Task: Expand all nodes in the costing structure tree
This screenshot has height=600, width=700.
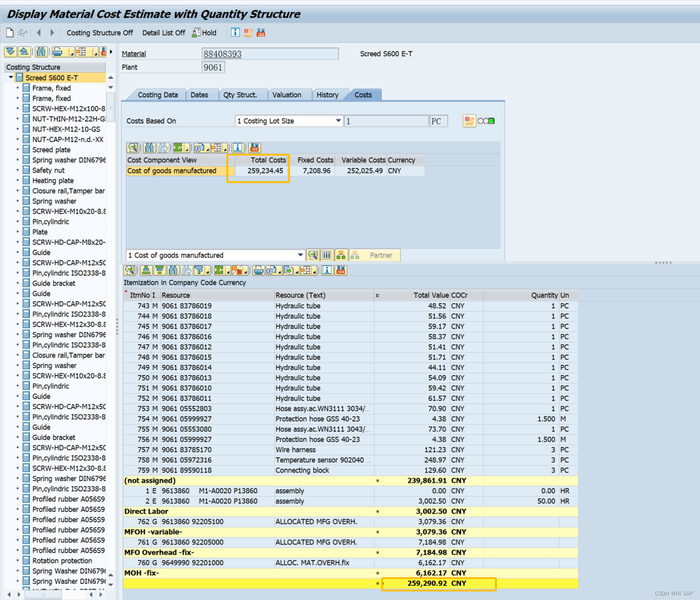Action: [10, 52]
